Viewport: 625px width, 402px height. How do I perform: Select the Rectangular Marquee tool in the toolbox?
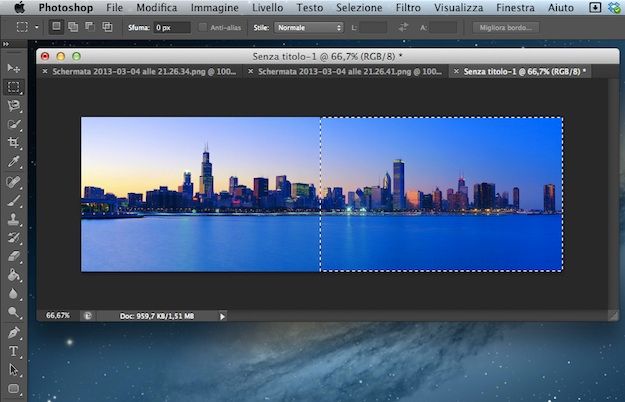click(x=14, y=87)
